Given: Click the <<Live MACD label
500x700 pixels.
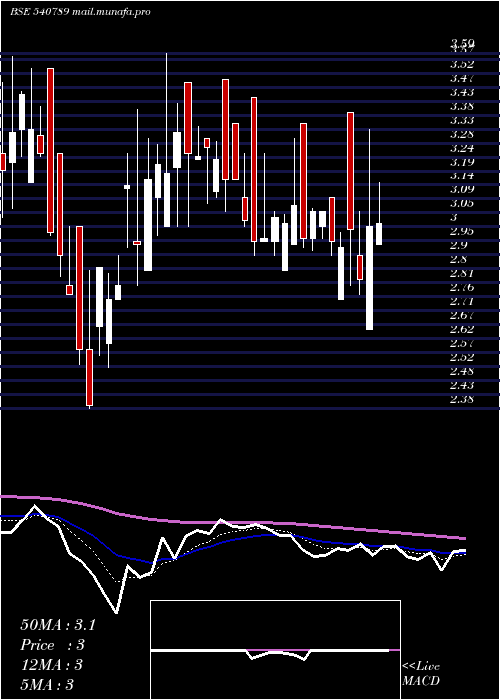Looking at the screenshot, I should click(x=421, y=674).
